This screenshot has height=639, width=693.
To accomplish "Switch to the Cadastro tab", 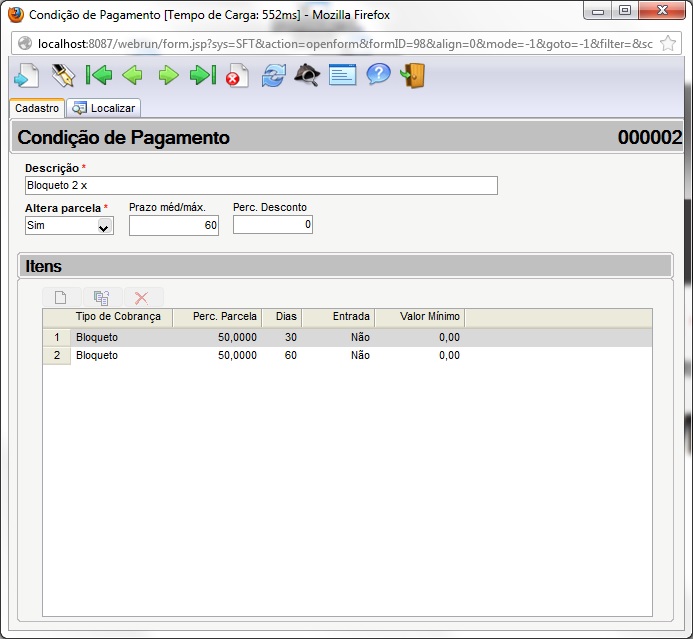I will click(x=37, y=108).
